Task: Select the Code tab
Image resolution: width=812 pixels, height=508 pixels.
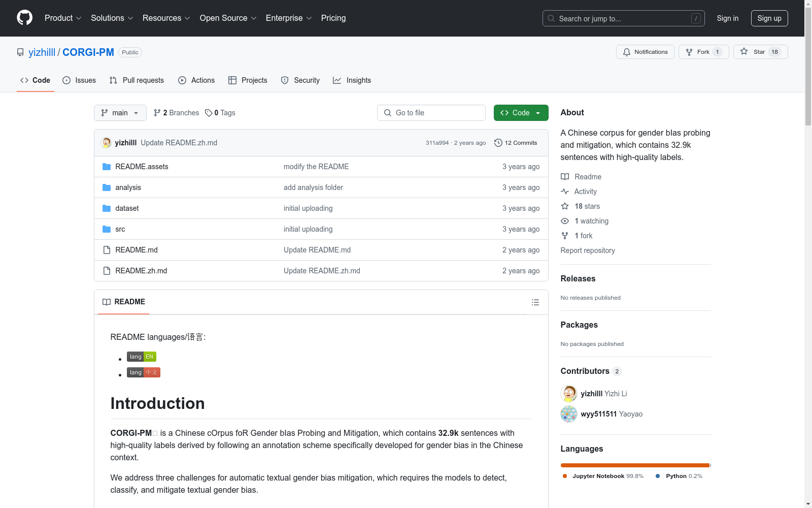Action: click(36, 80)
